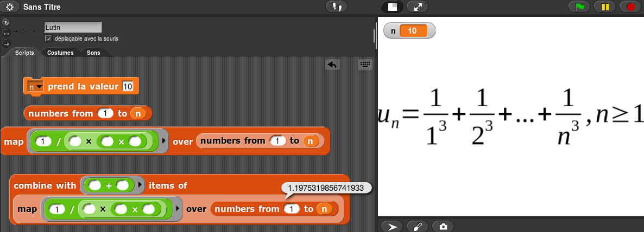This screenshot has height=232, width=644.
Task: Paint a new sprite with brush
Action: coord(418,226)
